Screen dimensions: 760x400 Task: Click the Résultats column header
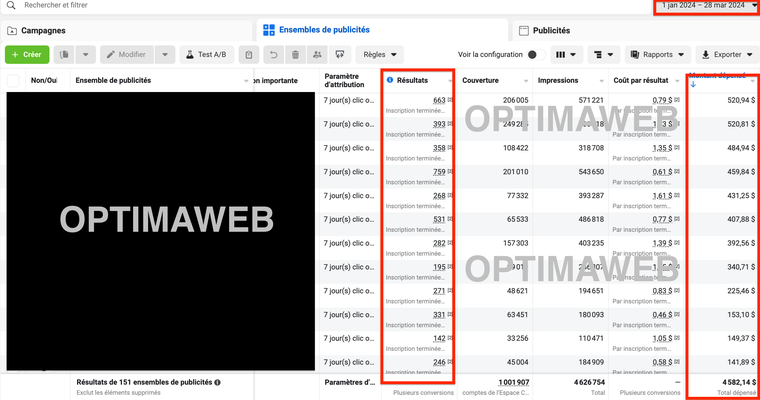click(x=412, y=80)
